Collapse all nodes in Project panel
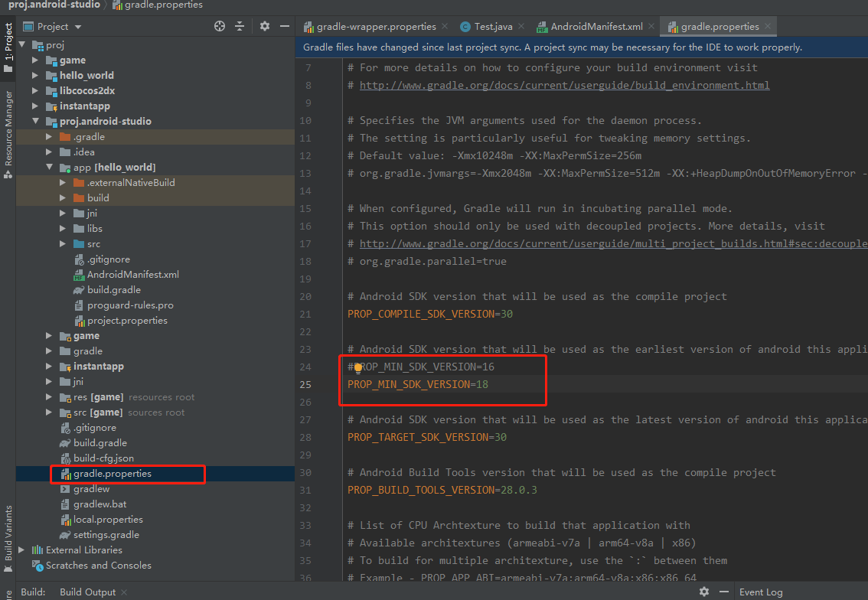Viewport: 868px width, 600px height. pyautogui.click(x=240, y=26)
